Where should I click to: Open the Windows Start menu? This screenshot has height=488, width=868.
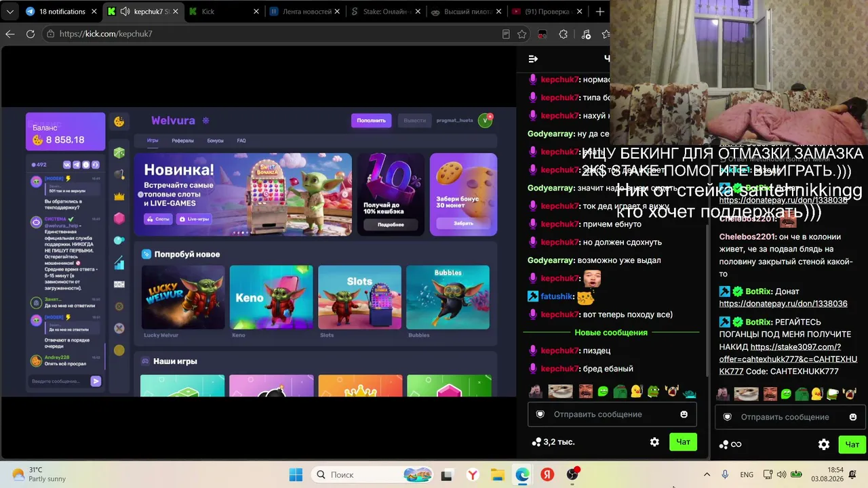[x=296, y=474]
